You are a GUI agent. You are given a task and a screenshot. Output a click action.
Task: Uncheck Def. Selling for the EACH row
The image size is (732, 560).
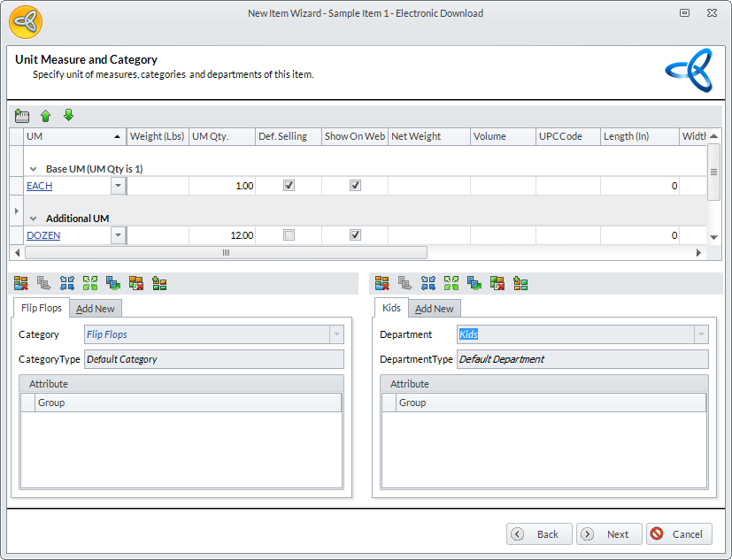pos(289,186)
